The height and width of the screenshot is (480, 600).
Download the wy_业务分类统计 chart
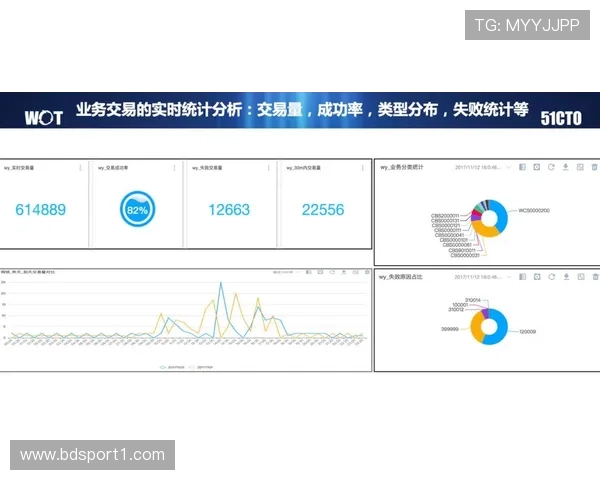point(566,167)
